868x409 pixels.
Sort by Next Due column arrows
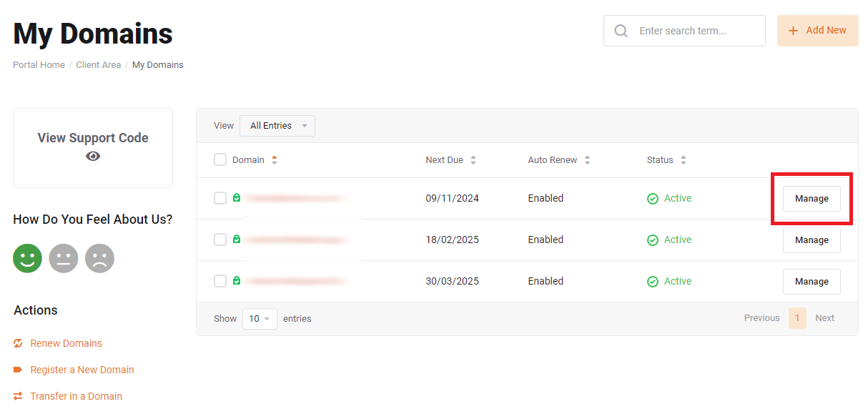point(473,160)
